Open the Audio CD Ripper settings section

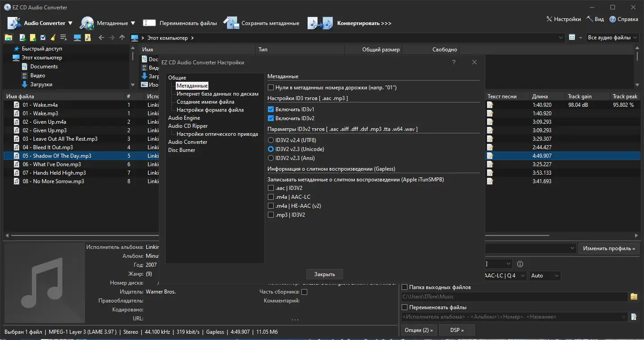188,126
